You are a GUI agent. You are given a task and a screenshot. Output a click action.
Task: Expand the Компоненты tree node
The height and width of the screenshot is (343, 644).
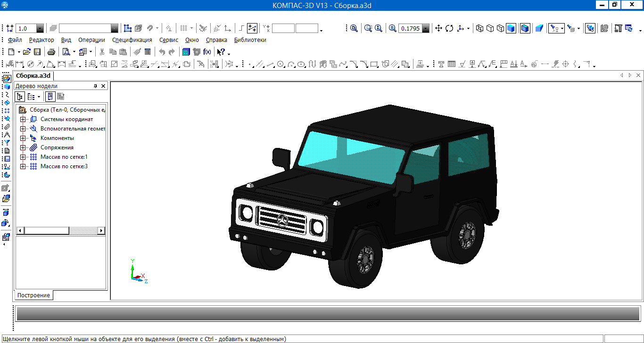pyautogui.click(x=23, y=138)
